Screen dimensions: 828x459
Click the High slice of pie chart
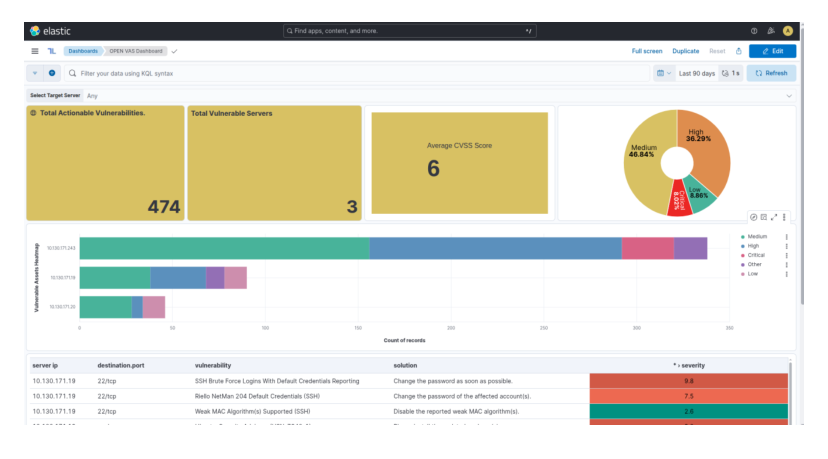tap(705, 153)
